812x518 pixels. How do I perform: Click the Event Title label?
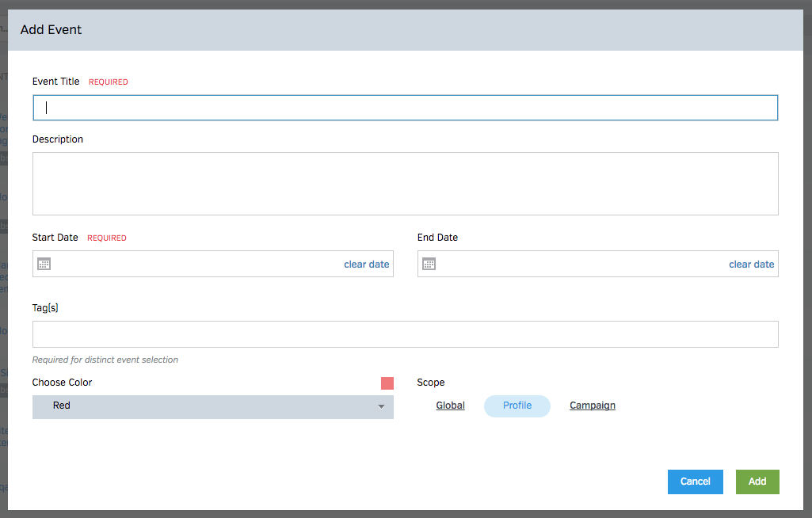55,82
